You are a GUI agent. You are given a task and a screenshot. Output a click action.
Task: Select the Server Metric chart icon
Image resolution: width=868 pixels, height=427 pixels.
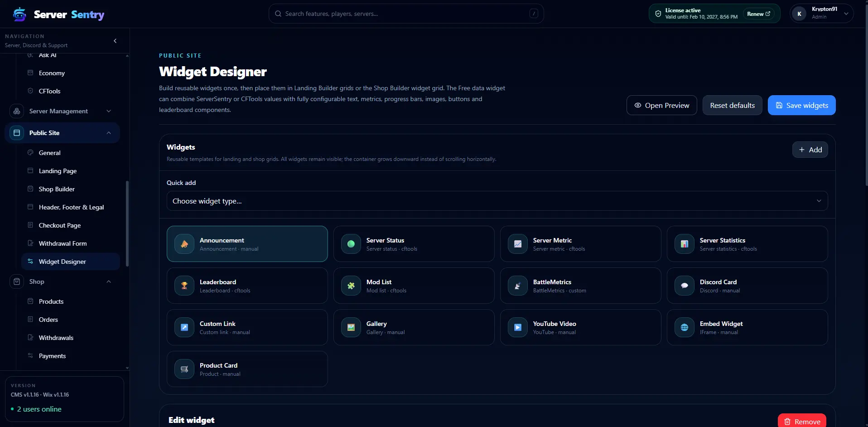pos(518,244)
